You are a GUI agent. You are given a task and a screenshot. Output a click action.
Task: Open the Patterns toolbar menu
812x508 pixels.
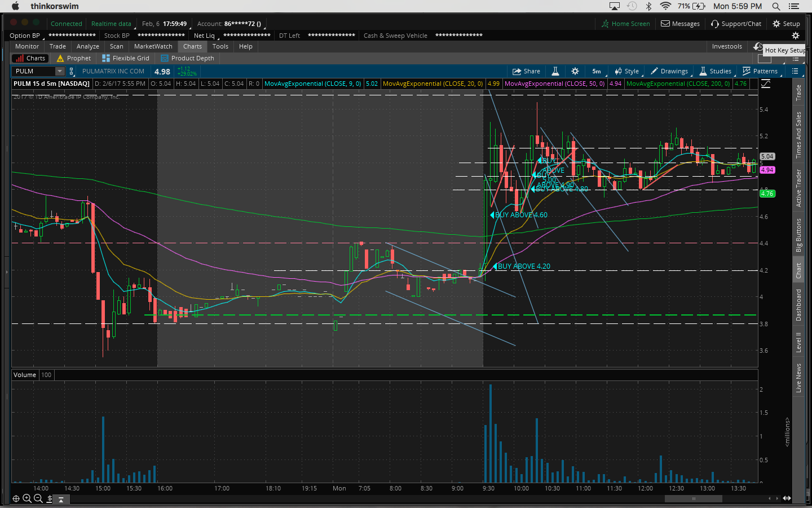(x=760, y=71)
